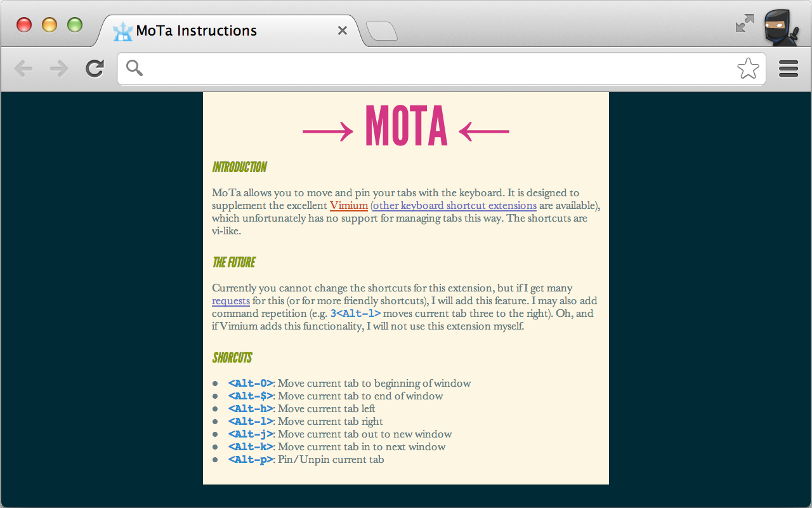Image resolution: width=812 pixels, height=508 pixels.
Task: Click the browser forward arrow
Action: (59, 69)
